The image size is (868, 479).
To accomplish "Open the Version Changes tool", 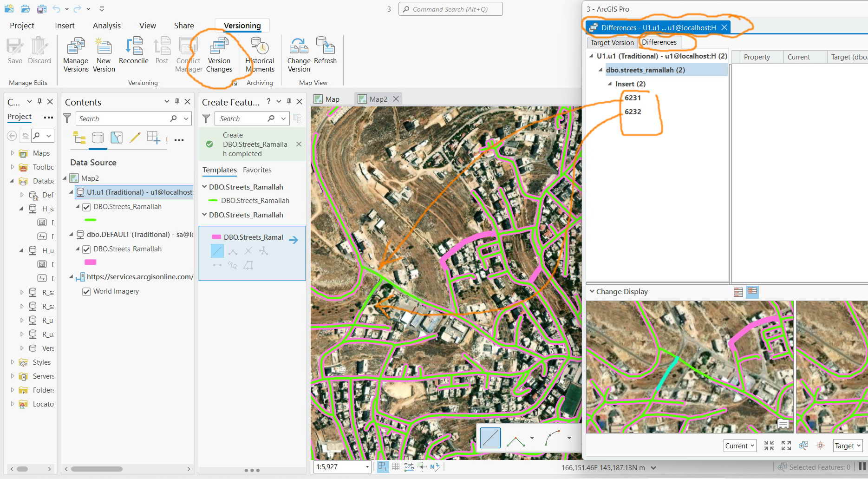I will [219, 55].
